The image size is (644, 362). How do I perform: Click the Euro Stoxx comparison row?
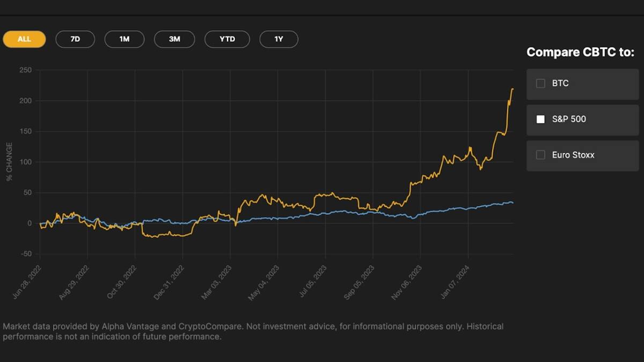[582, 155]
